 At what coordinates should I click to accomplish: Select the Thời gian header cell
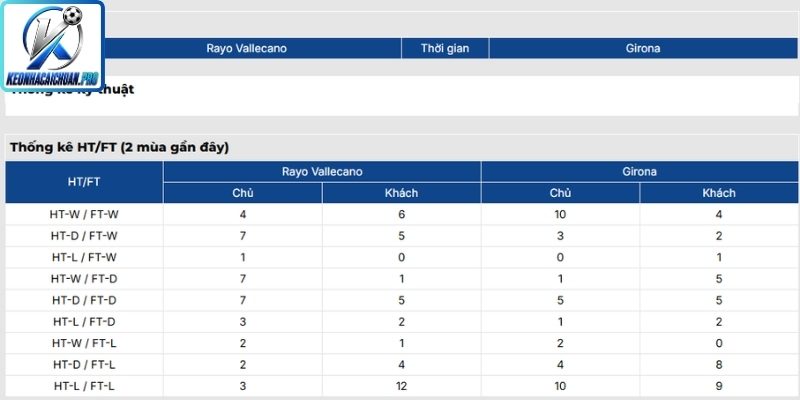coord(445,48)
